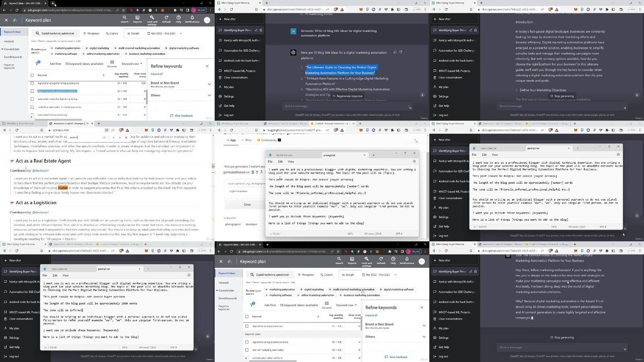
Task: Open File menu in center frame Notepad
Action: pos(270,161)
